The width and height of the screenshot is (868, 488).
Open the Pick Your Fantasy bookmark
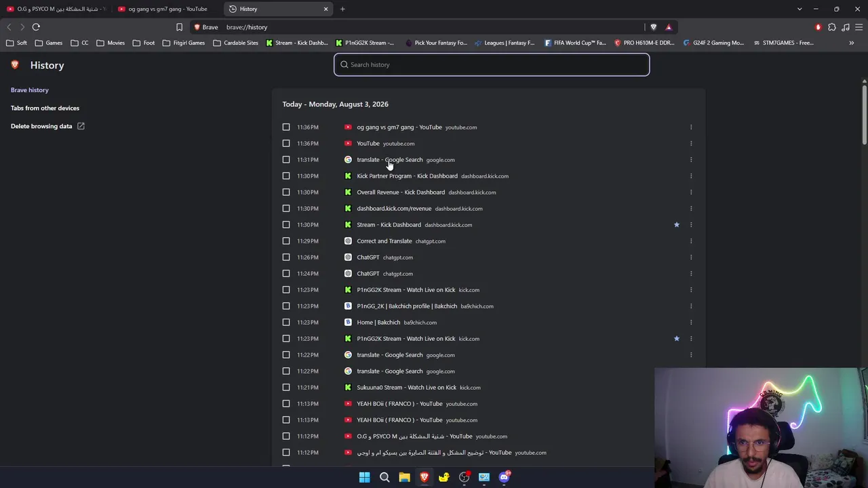[x=436, y=43]
